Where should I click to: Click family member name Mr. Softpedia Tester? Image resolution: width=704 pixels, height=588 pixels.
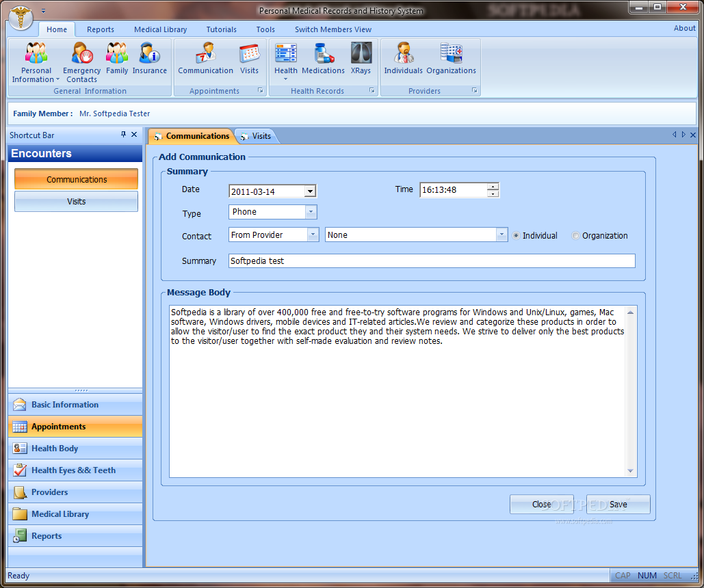click(114, 113)
